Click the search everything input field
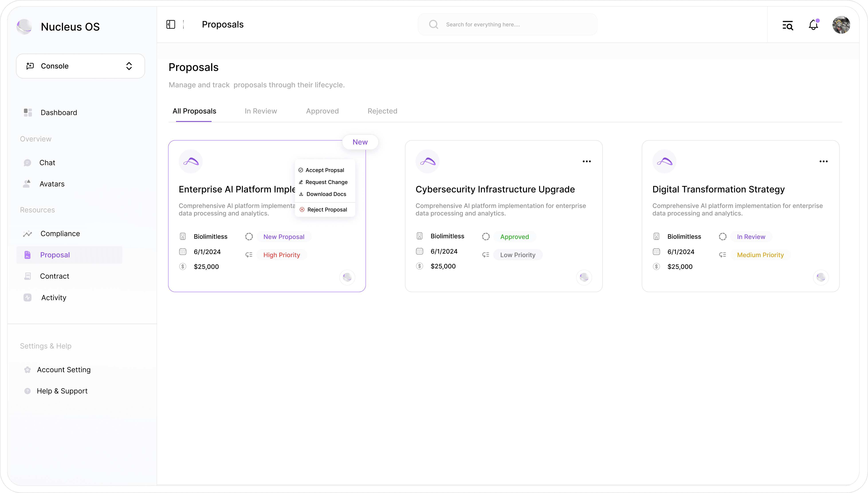This screenshot has height=493, width=868. 507,24
